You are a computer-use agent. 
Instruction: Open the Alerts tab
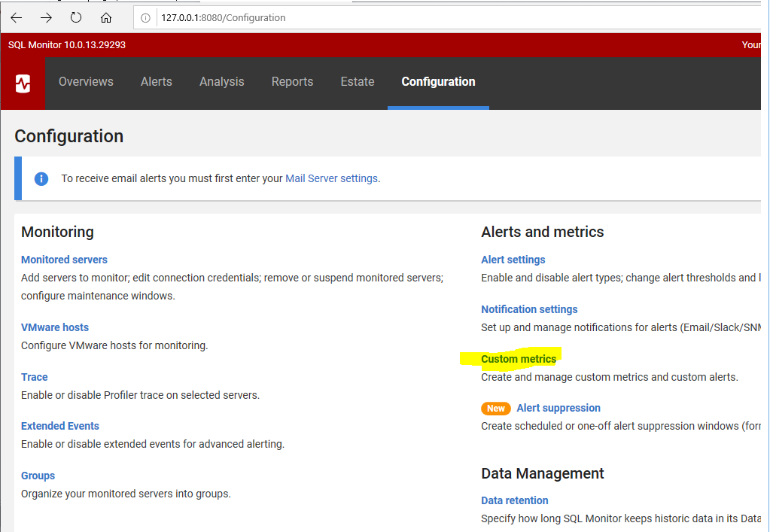pos(156,81)
